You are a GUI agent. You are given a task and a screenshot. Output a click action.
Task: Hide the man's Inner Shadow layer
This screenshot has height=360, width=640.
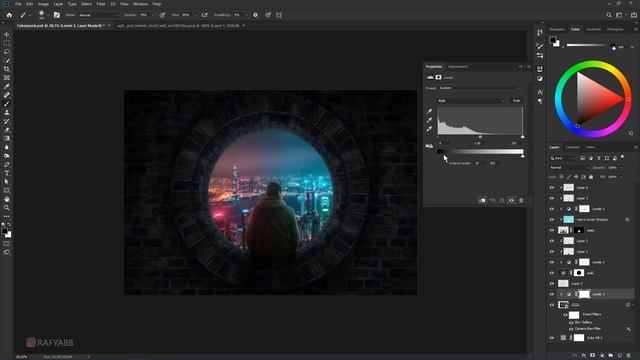(x=552, y=220)
